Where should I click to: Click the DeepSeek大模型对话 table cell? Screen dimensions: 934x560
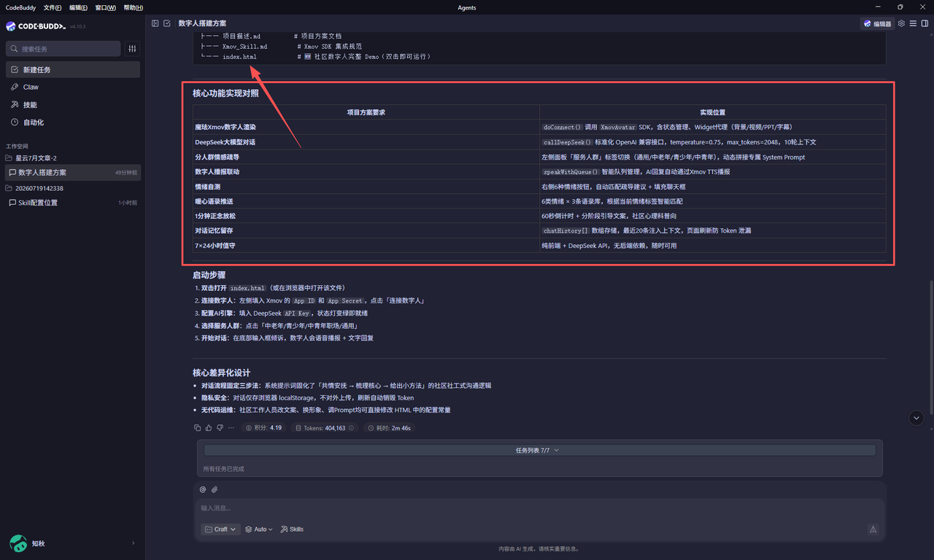(x=366, y=142)
